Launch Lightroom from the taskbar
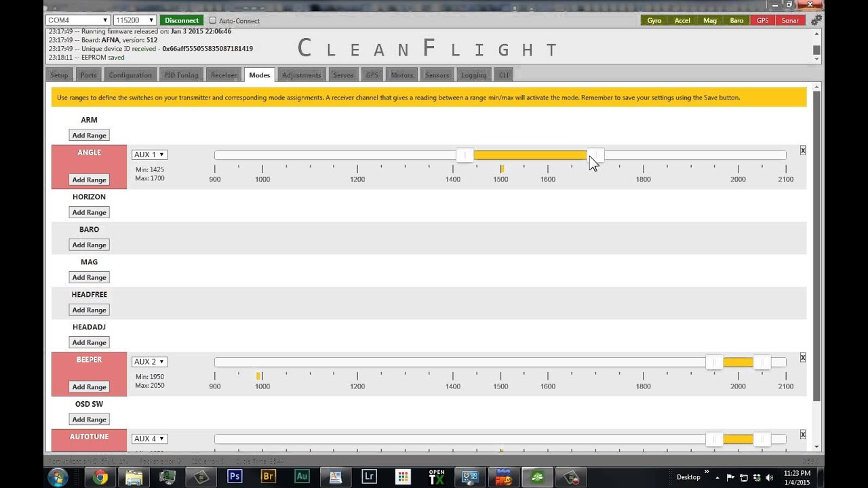The height and width of the screenshot is (488, 868). click(369, 477)
